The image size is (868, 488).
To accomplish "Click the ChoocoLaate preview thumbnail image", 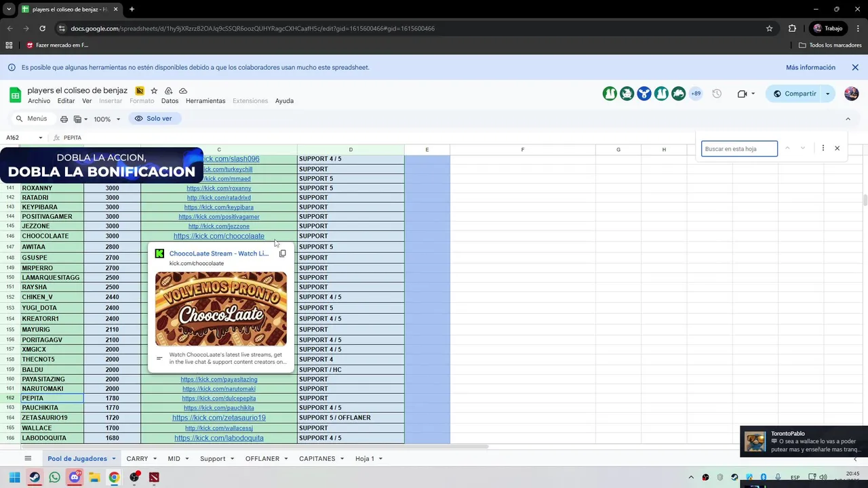I will (x=220, y=309).
